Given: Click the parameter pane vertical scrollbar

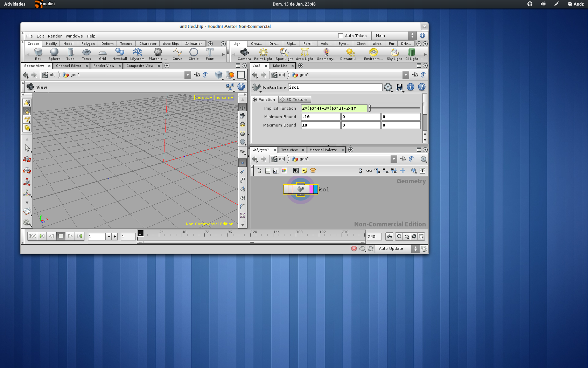Looking at the screenshot, I should pyautogui.click(x=425, y=118).
